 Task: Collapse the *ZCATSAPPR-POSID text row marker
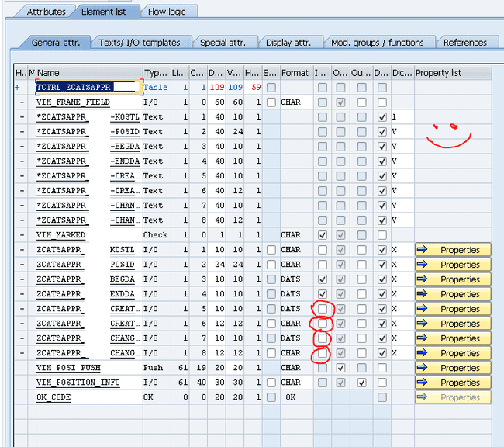point(22,132)
